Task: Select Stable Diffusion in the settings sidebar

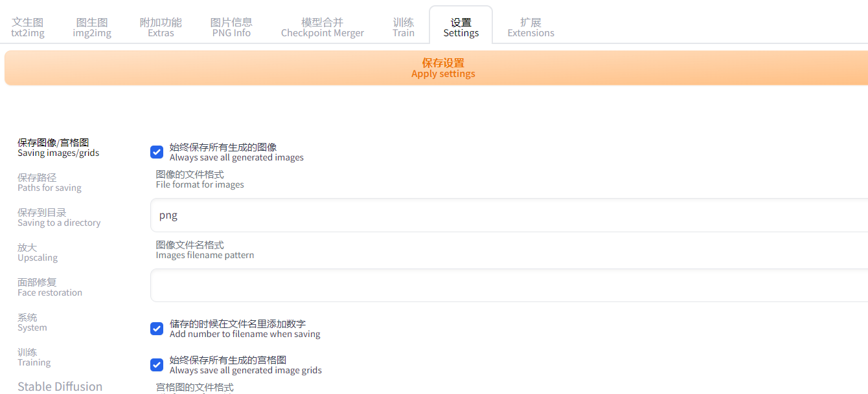Action: point(60,386)
